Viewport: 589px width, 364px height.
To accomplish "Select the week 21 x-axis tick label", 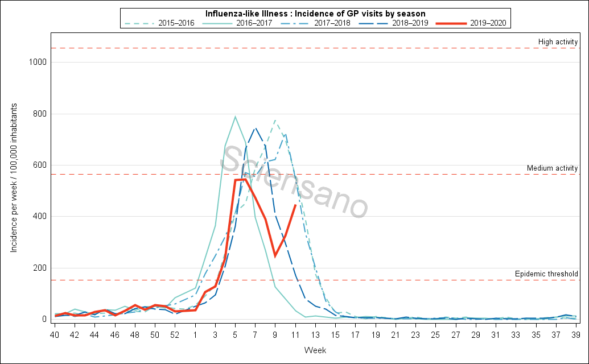I will [x=396, y=334].
